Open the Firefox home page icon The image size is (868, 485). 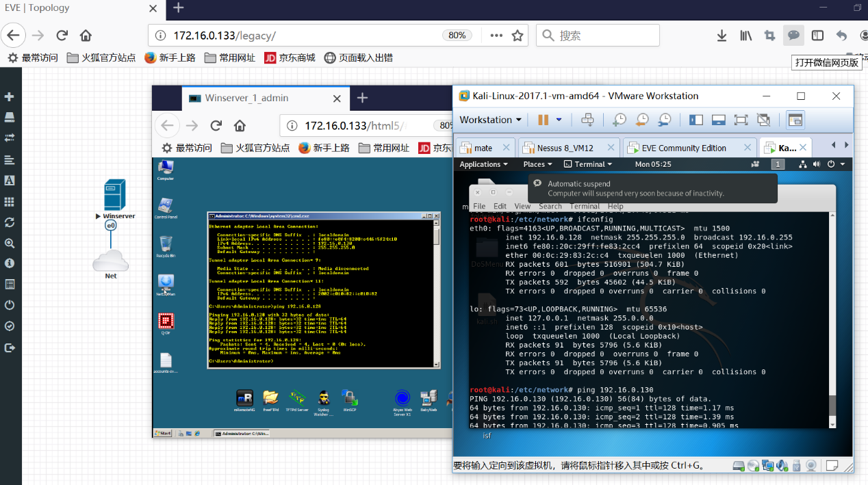click(86, 36)
